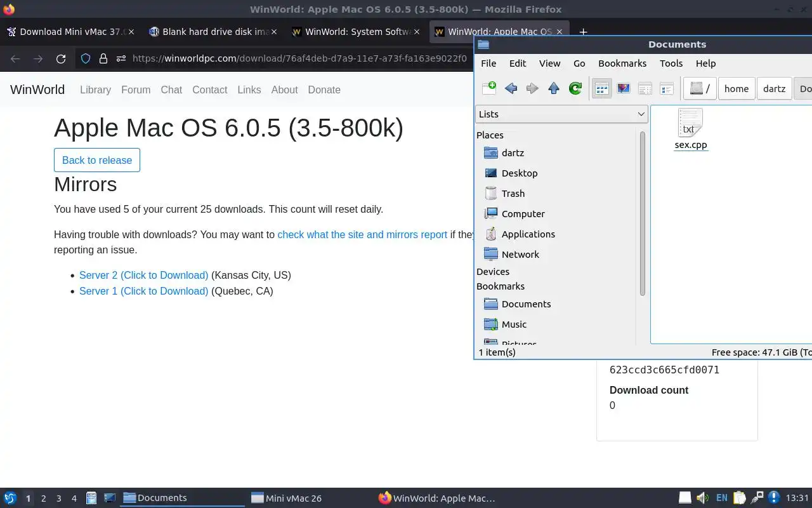Open the clipboard manager tray icon

[x=739, y=498]
